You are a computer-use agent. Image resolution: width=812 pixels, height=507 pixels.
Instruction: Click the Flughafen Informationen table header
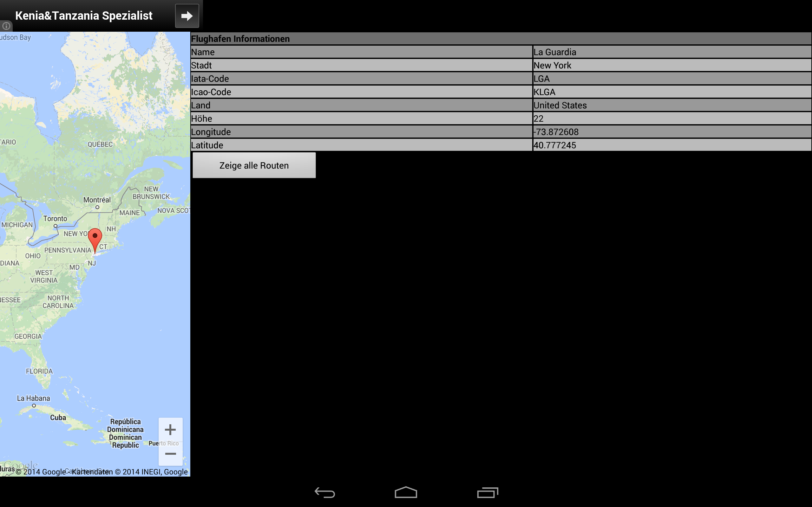point(240,39)
